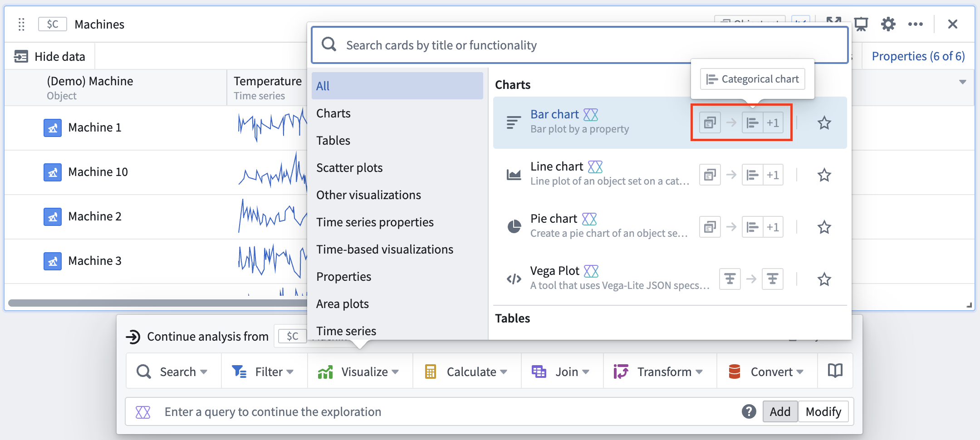Open the Filter dropdown
Image resolution: width=980 pixels, height=440 pixels.
point(264,372)
